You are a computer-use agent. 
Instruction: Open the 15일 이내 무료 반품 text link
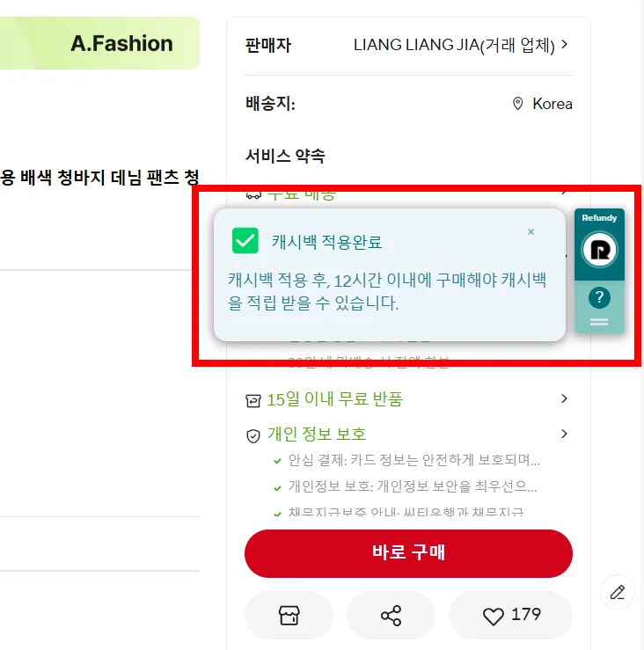click(334, 399)
